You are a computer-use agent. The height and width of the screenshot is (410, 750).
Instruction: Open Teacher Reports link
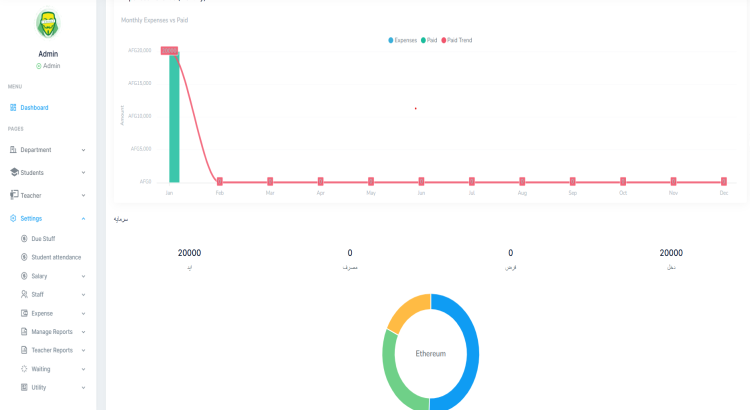click(52, 350)
